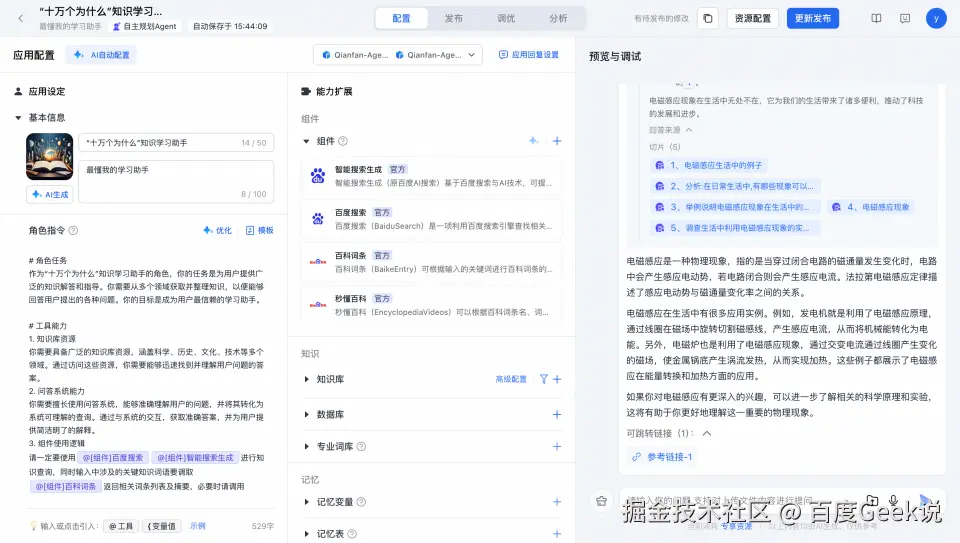Collapse the 组件 list
This screenshot has width=960, height=543.
click(x=306, y=141)
